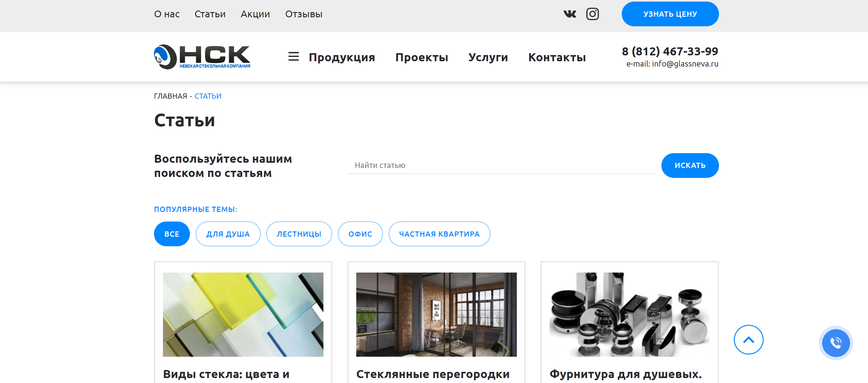Filter articles by ЛЕСТНИЦЫ
Image resolution: width=868 pixels, height=383 pixels.
[x=299, y=234]
